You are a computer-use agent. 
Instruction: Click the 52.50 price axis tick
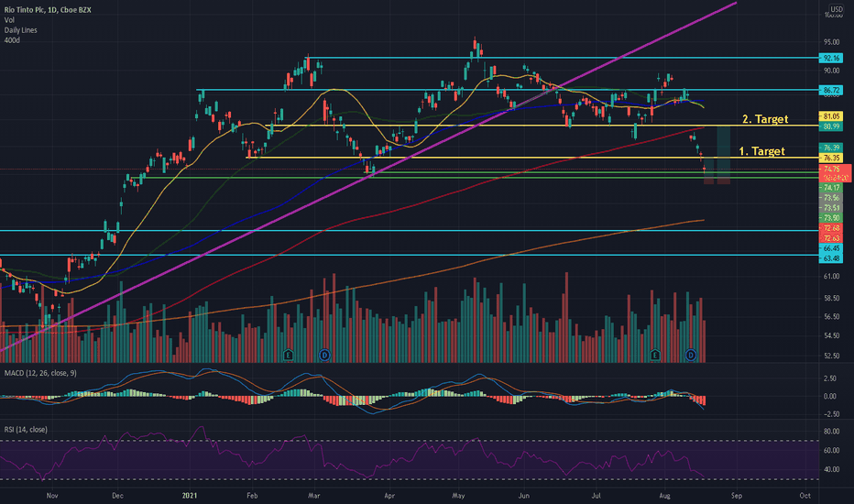pyautogui.click(x=831, y=356)
